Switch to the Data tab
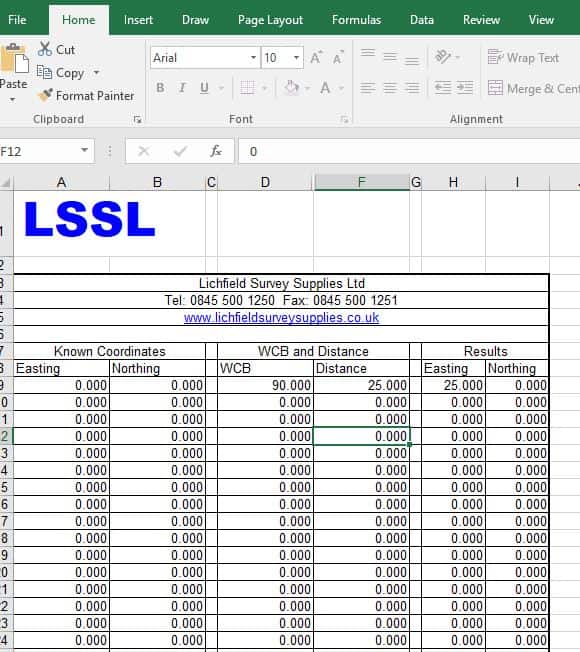Viewport: 580px width, 652px height. point(422,20)
